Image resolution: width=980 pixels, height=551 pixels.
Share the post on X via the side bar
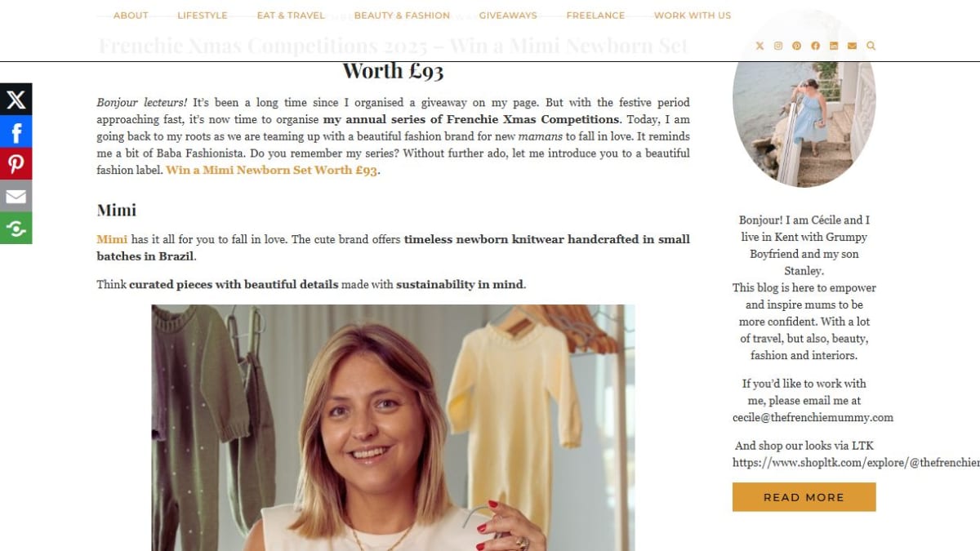pyautogui.click(x=16, y=100)
